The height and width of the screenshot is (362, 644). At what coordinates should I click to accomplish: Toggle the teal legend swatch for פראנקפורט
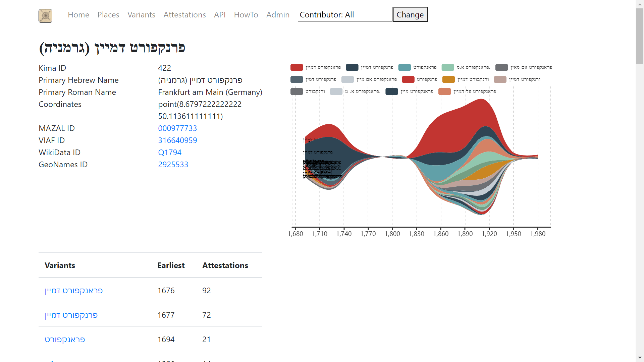point(405,67)
